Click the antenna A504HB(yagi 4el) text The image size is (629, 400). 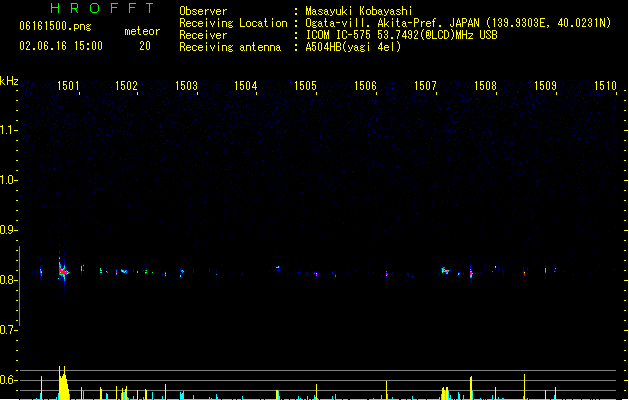coord(353,47)
